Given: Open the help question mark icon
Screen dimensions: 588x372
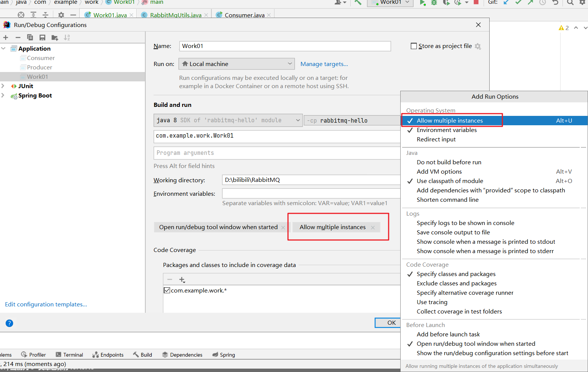Looking at the screenshot, I should (x=9, y=323).
